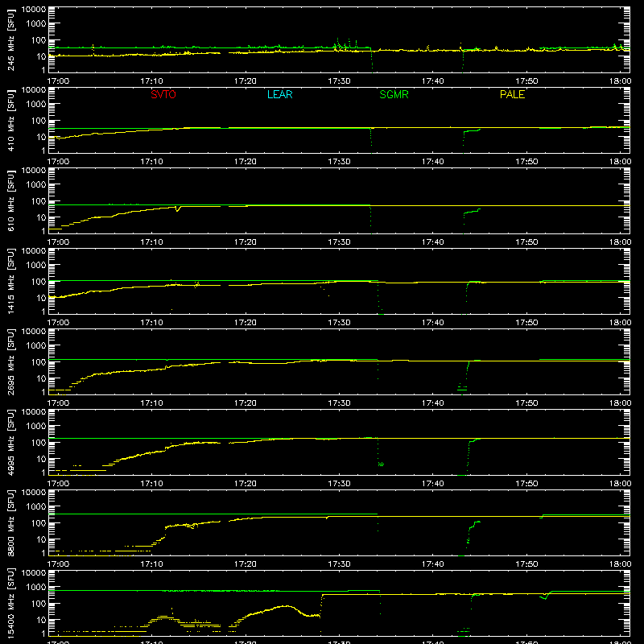
Task: Click the 1000 value on 8800 MHz axis
Action: coord(36,507)
